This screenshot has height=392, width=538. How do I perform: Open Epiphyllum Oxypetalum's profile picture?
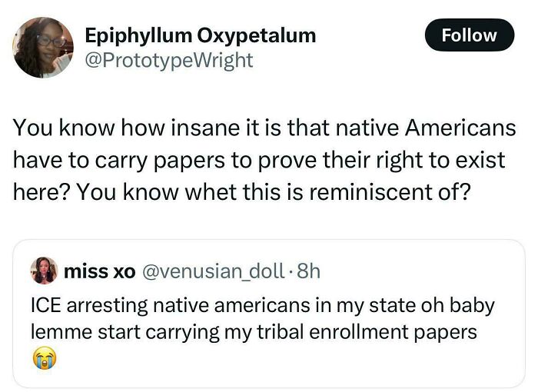[43, 48]
